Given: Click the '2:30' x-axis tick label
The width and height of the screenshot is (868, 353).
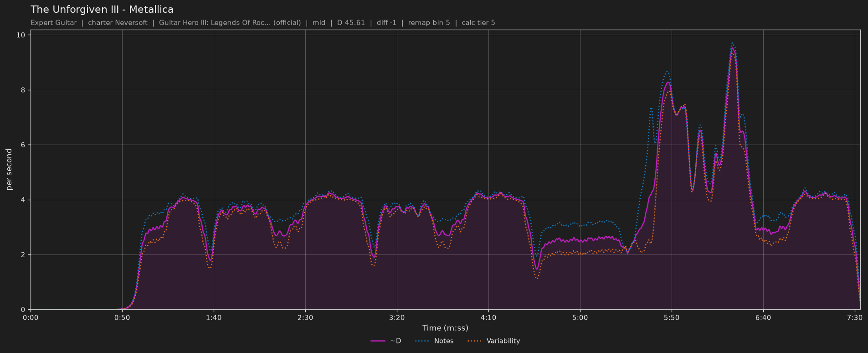Looking at the screenshot, I should point(305,317).
